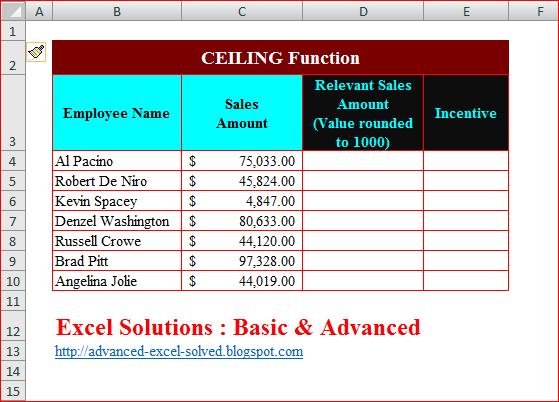
Task: Select row 4 header
Action: point(13,161)
